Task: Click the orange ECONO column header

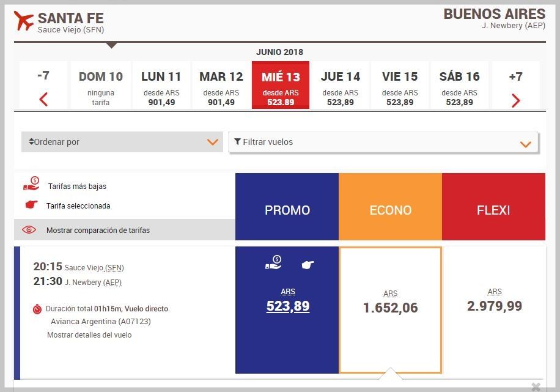Action: 390,210
